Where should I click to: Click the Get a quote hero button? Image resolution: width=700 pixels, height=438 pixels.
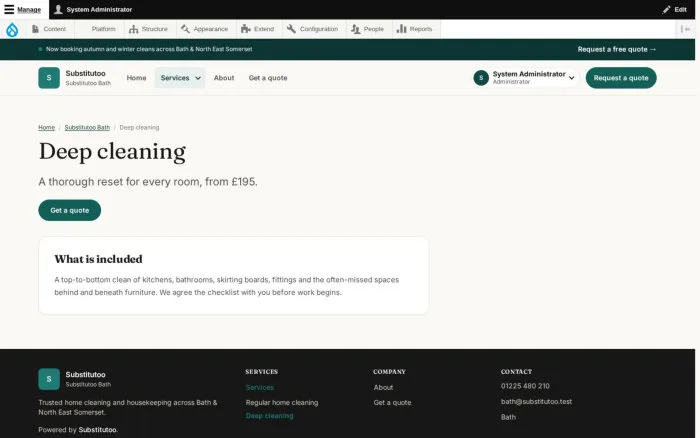point(70,210)
